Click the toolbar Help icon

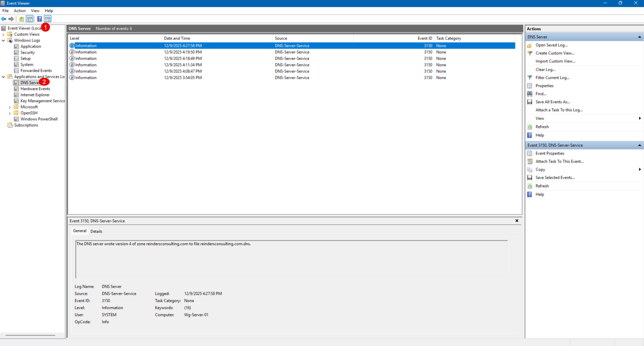pos(40,19)
